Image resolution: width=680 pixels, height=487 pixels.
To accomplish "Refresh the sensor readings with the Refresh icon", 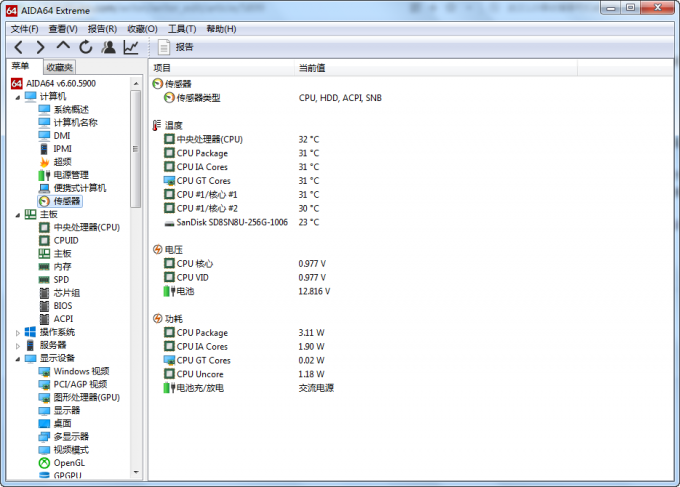I will 86,47.
